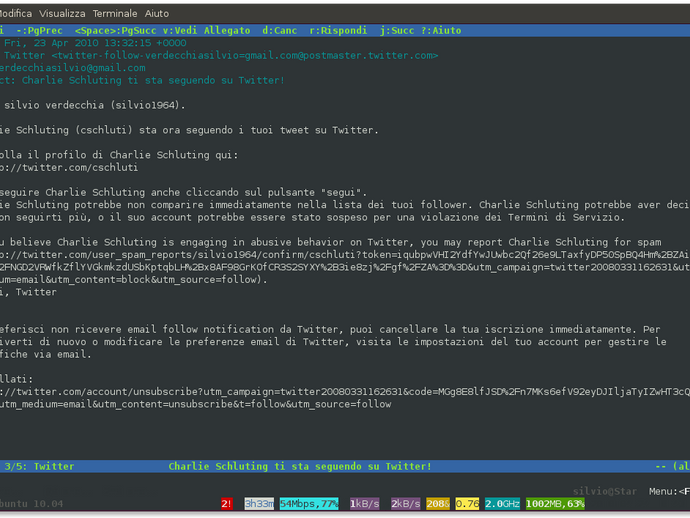Click the <Space>:PgSucc shortcut hint
This screenshot has height=518, width=690.
coord(116,30)
